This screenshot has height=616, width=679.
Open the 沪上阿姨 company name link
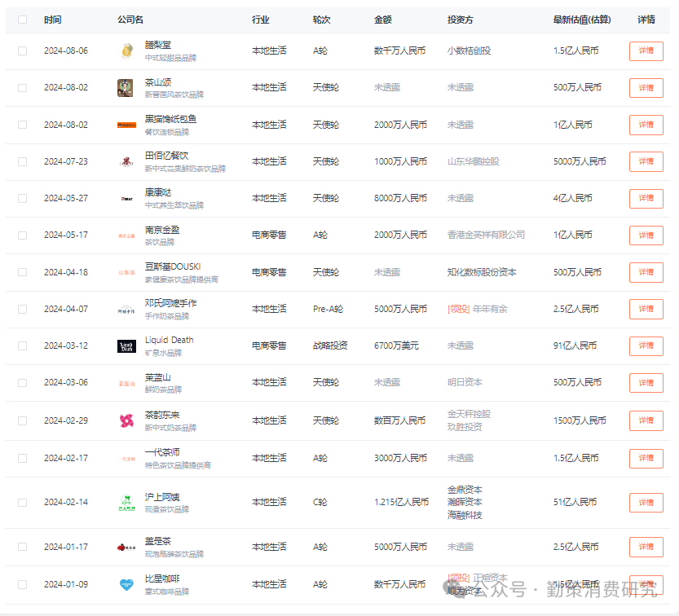click(x=162, y=497)
